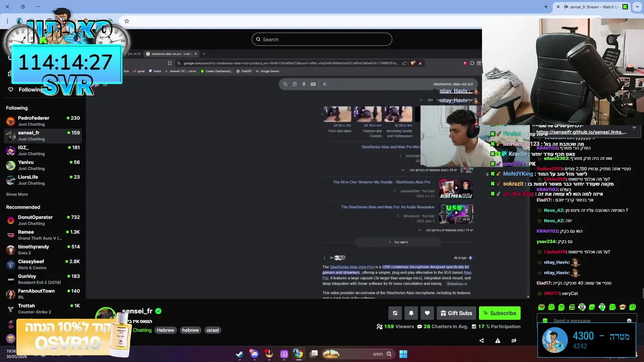The image size is (644, 362).
Task: In streamed browser, click the Google voice search microphone
Action: pos(304,84)
